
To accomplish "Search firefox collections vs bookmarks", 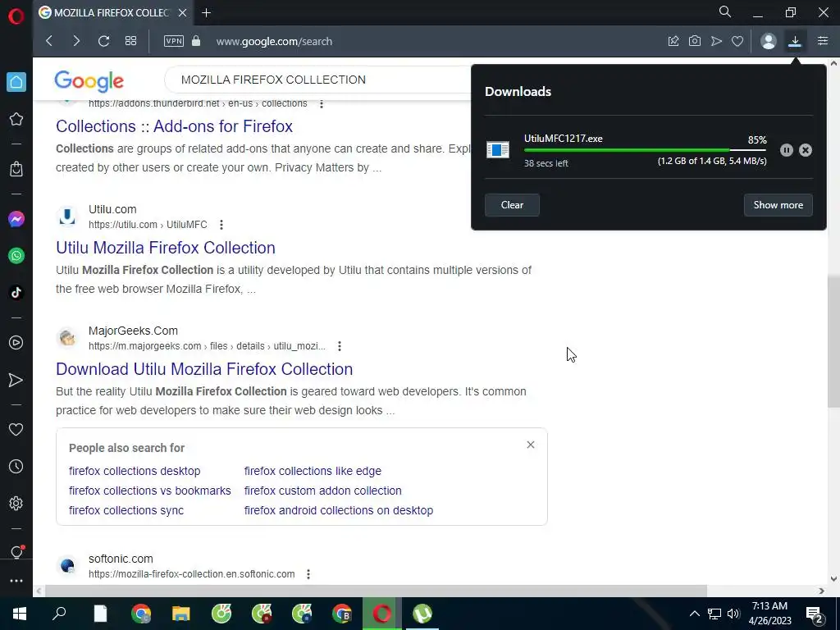I will [x=150, y=491].
